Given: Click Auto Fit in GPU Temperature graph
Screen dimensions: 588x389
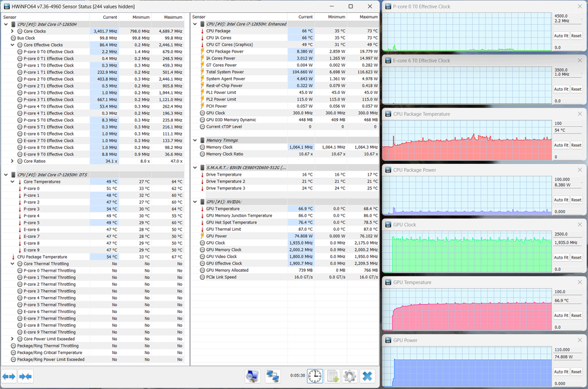Looking at the screenshot, I should coord(561,316).
